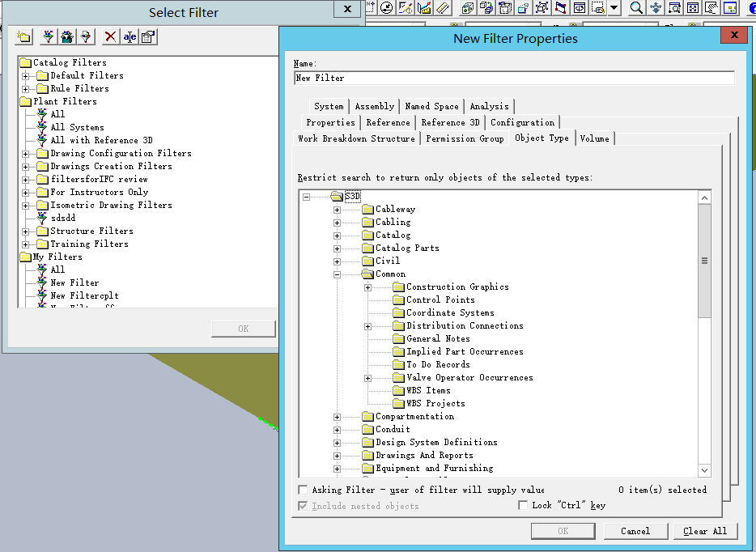Click the blue plane with red line icon
This screenshot has height=552, width=756.
click(x=424, y=8)
